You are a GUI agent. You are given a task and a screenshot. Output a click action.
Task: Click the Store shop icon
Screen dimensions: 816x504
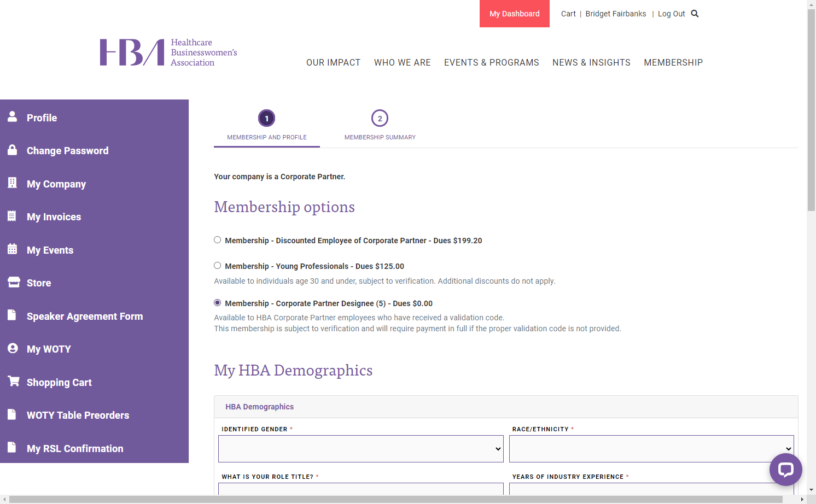click(x=14, y=282)
